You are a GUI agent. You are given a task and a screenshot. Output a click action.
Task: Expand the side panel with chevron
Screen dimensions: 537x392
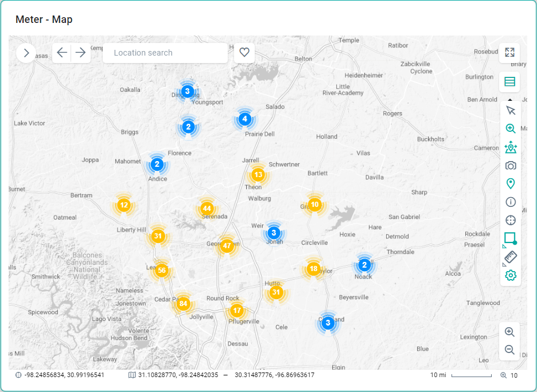(26, 53)
